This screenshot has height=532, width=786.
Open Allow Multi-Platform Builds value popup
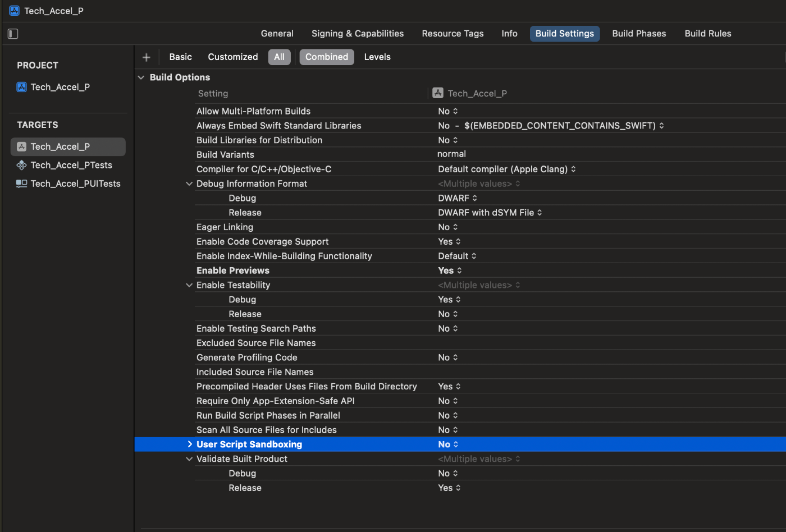(448, 111)
